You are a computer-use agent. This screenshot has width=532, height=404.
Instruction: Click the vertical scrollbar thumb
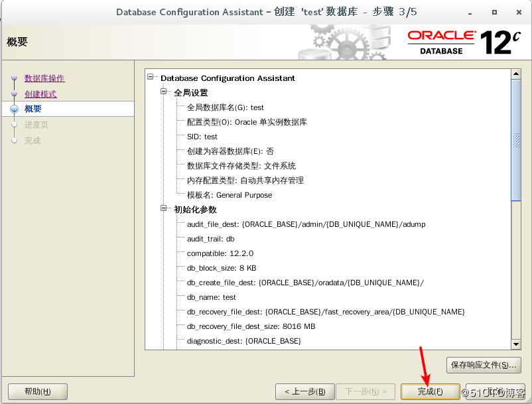pos(516,140)
